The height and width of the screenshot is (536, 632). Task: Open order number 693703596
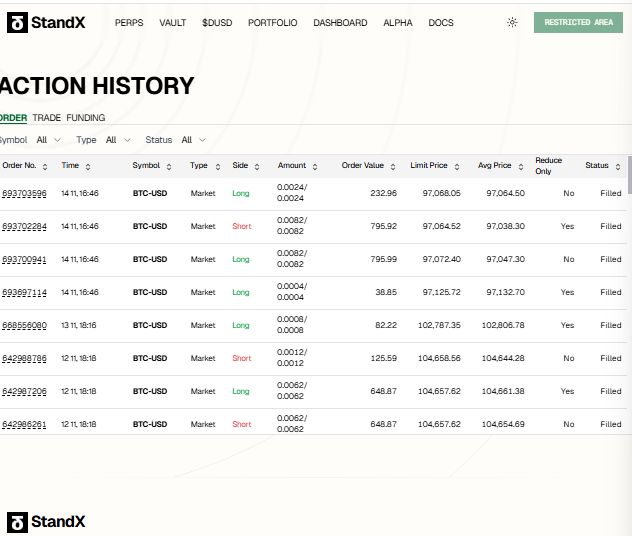coord(24,193)
